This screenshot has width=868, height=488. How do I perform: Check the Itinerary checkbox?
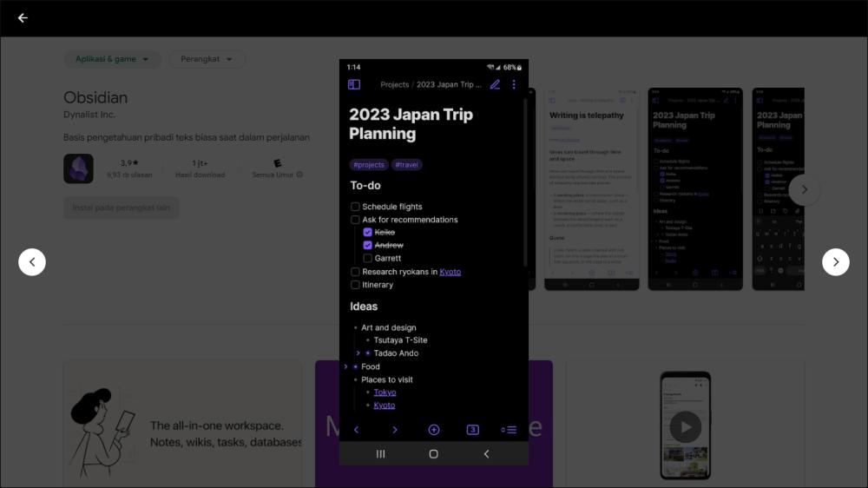tap(355, 285)
